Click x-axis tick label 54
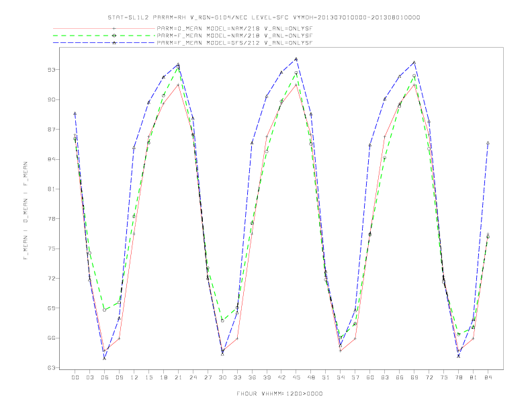Screen dimensions: 532x411 (x=341, y=377)
